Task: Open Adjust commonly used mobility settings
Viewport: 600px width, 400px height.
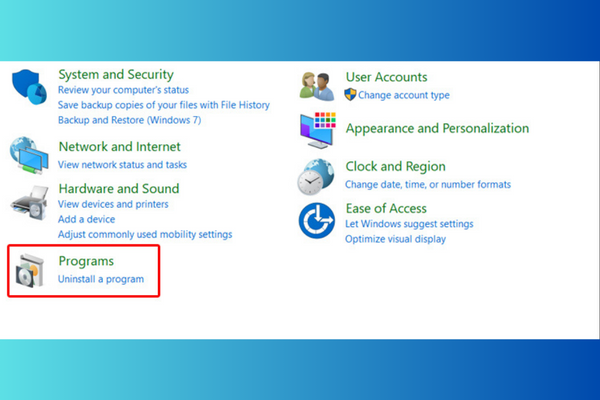Action: (145, 234)
